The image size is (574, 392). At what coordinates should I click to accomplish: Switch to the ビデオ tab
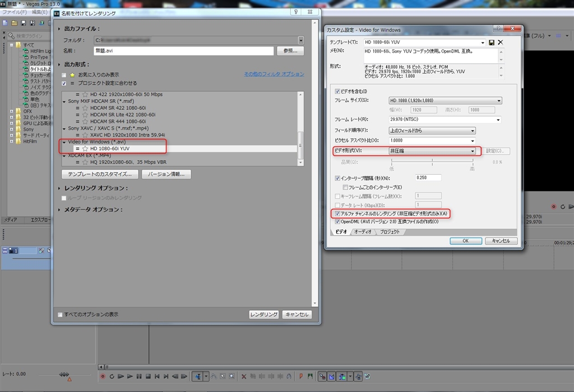pyautogui.click(x=341, y=232)
